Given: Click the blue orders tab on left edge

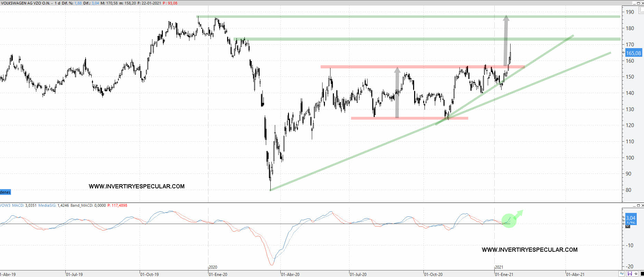Looking at the screenshot, I should click(x=5, y=192).
